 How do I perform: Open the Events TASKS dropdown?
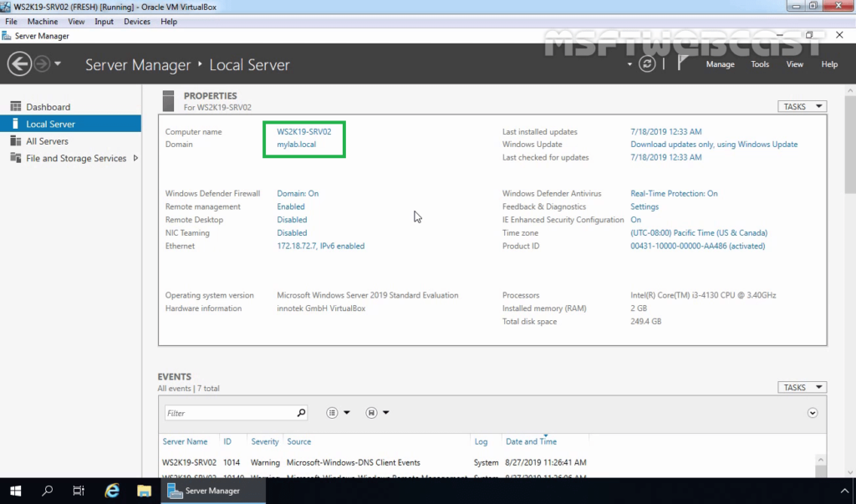[802, 387]
